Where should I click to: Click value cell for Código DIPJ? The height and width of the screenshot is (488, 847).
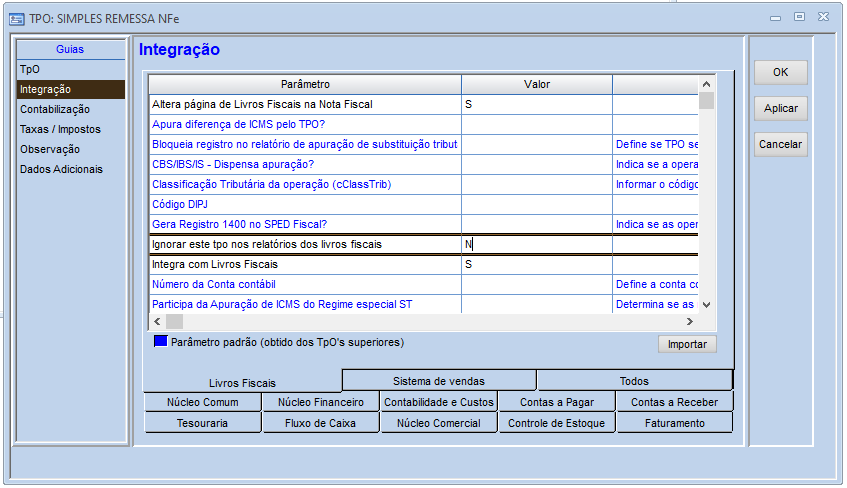(x=536, y=204)
